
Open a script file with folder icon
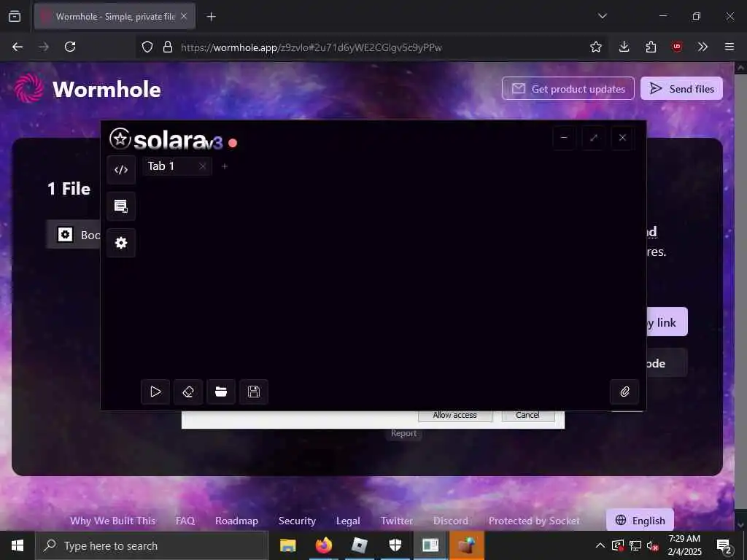(220, 392)
